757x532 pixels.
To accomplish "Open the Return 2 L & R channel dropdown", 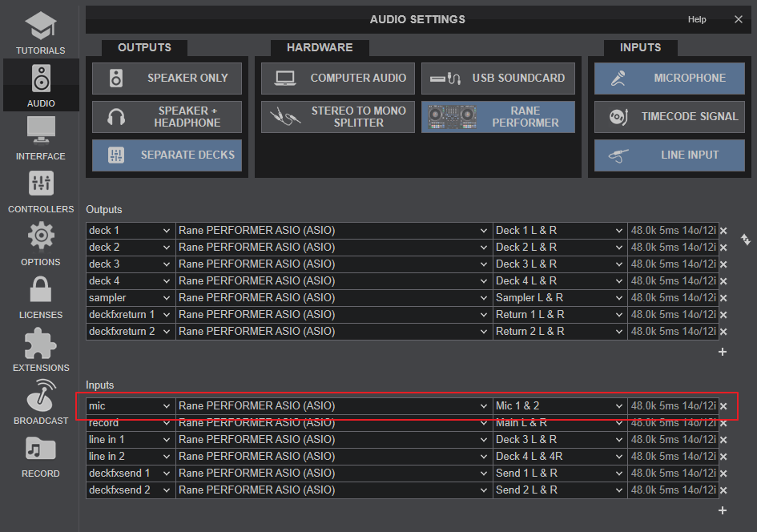I will pyautogui.click(x=560, y=332).
